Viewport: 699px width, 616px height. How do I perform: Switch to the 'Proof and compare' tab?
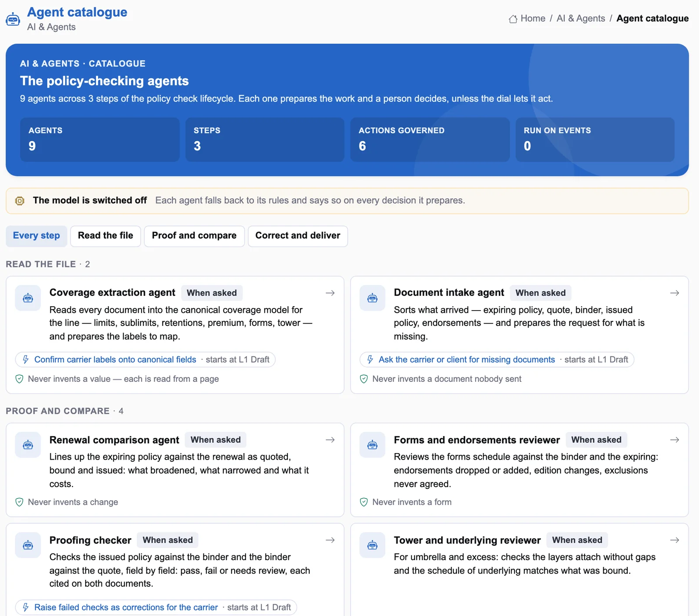(194, 236)
